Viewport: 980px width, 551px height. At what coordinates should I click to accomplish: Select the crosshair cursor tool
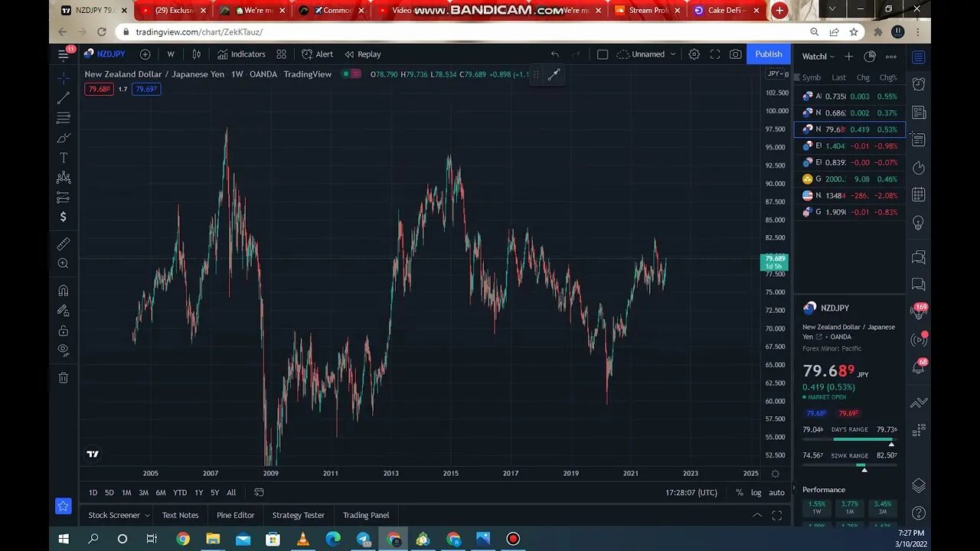[x=64, y=78]
